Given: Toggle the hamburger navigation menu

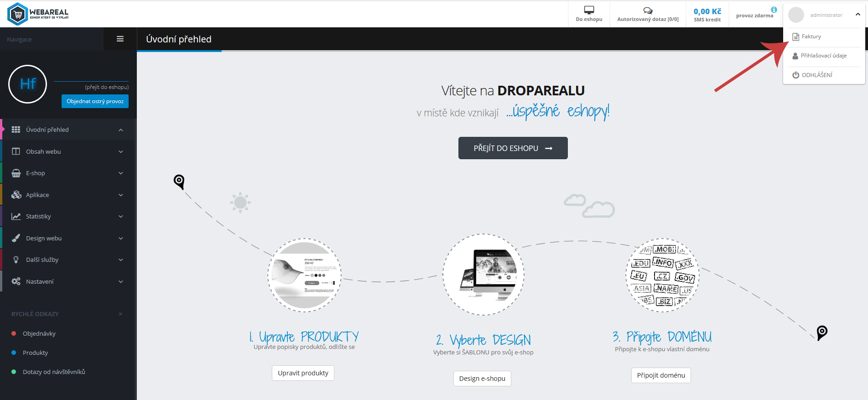Looking at the screenshot, I should click(120, 39).
